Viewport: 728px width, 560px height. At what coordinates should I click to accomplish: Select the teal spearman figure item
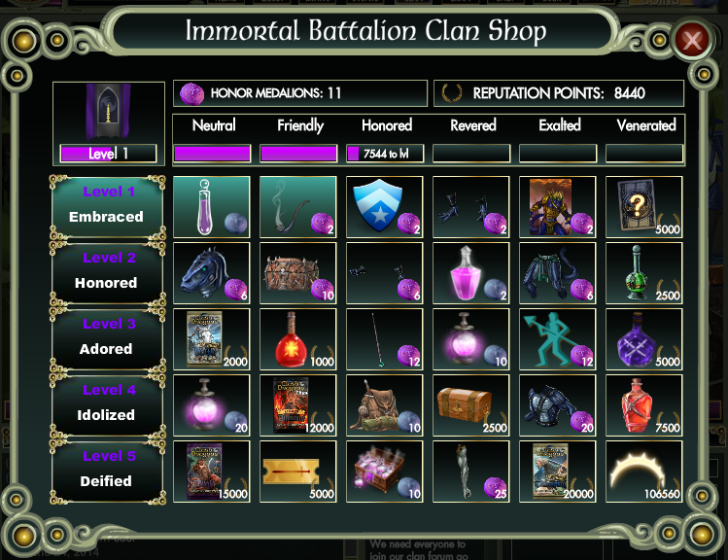[557, 339]
